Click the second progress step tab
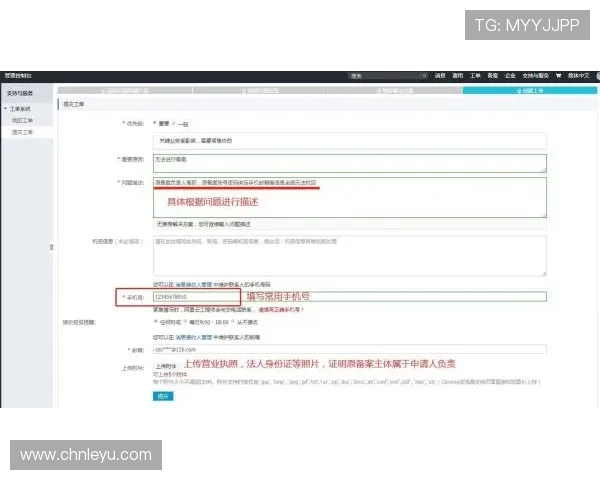This screenshot has width=600, height=480. tap(260, 91)
